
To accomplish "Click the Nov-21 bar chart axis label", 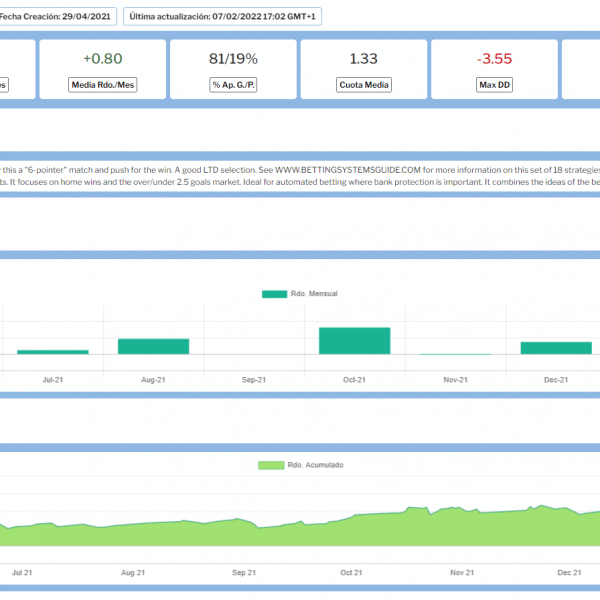I will 455,380.
